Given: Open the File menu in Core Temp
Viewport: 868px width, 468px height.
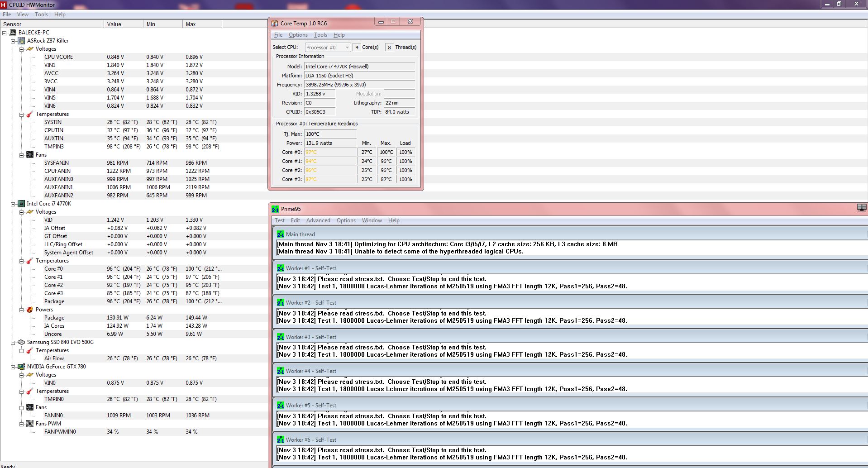Looking at the screenshot, I should tap(278, 35).
